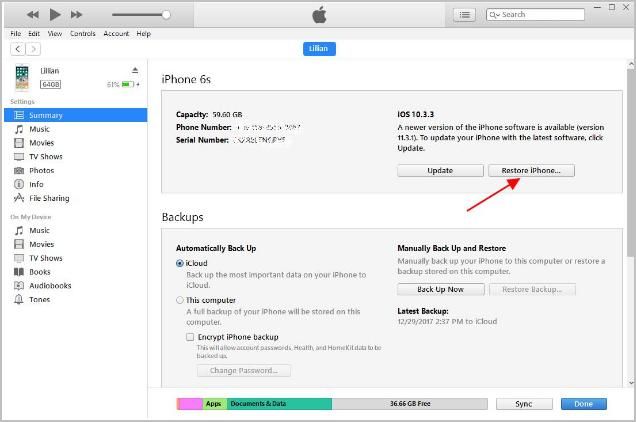The width and height of the screenshot is (636, 422).
Task: Enable Encrypt iPhone backup checkbox
Action: tap(190, 337)
